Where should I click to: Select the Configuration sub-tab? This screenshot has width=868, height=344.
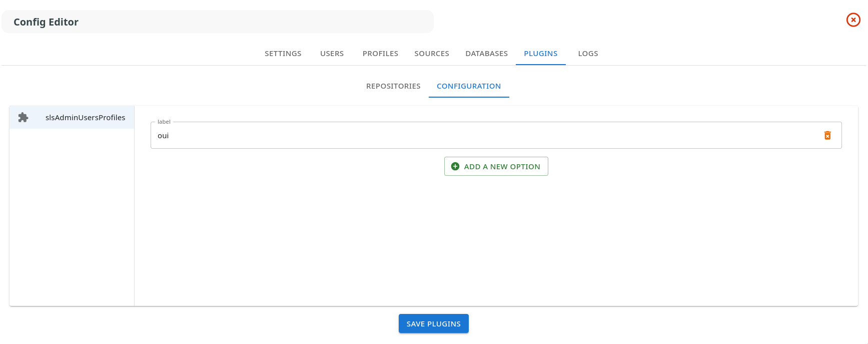pyautogui.click(x=469, y=86)
